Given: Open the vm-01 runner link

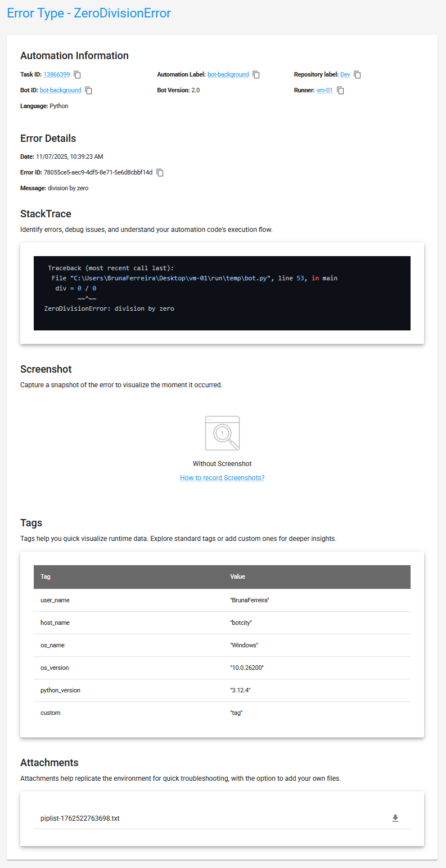Looking at the screenshot, I should pos(324,91).
